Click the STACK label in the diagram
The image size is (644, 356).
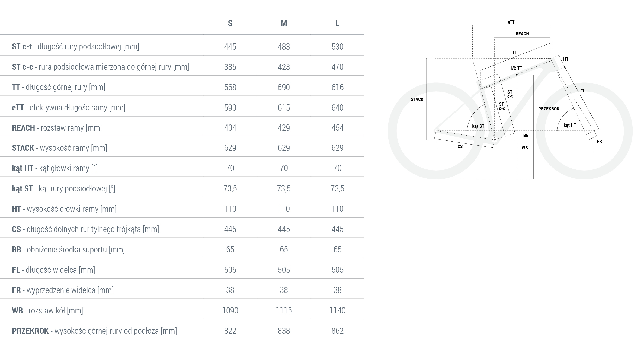pyautogui.click(x=417, y=100)
